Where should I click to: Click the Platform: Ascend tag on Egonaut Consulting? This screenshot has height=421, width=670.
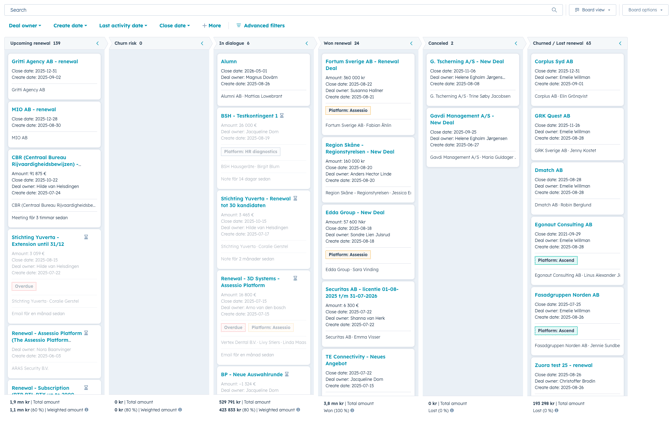click(556, 260)
